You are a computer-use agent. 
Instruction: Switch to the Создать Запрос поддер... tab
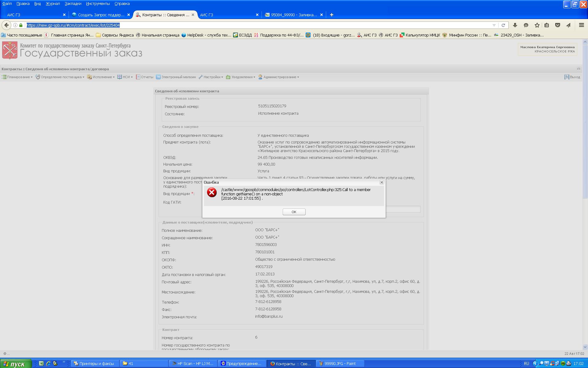(x=100, y=15)
